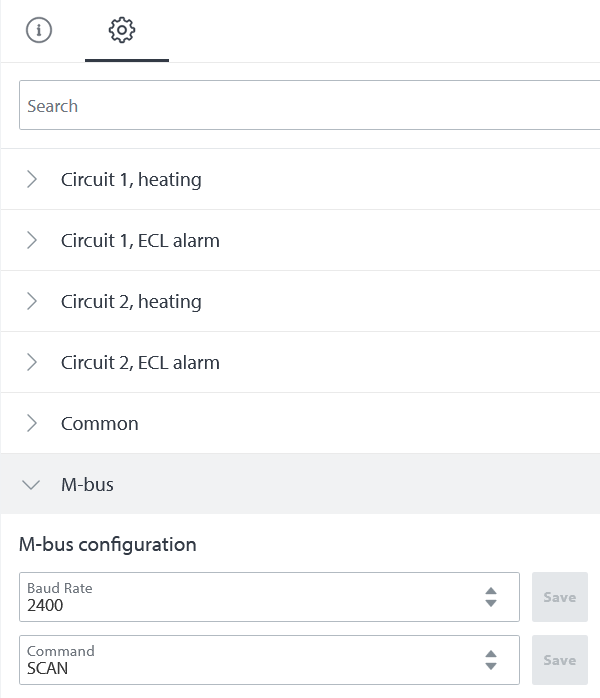Open Circuit 1, ECL alarm label

140,240
